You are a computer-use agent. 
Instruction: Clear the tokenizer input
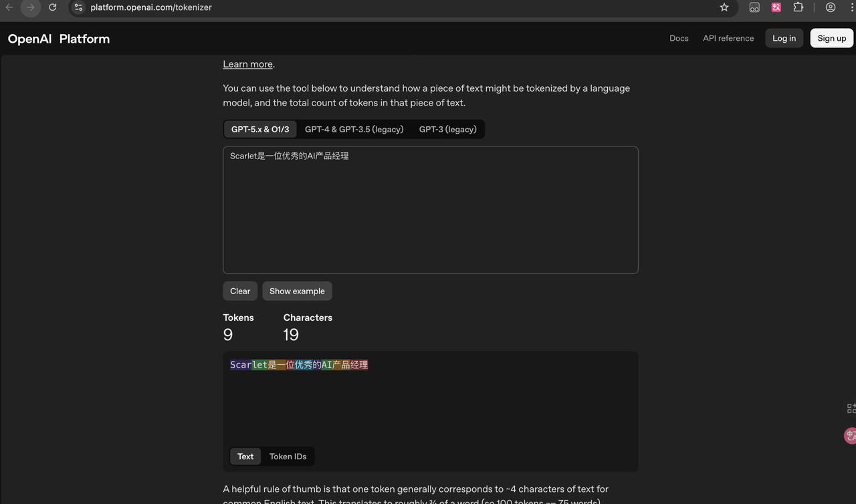240,291
